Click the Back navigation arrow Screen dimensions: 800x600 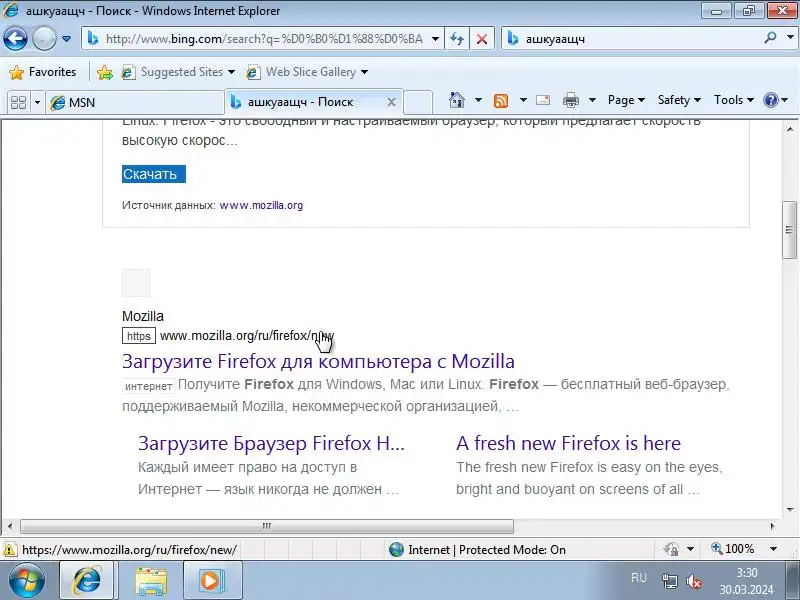pyautogui.click(x=15, y=38)
